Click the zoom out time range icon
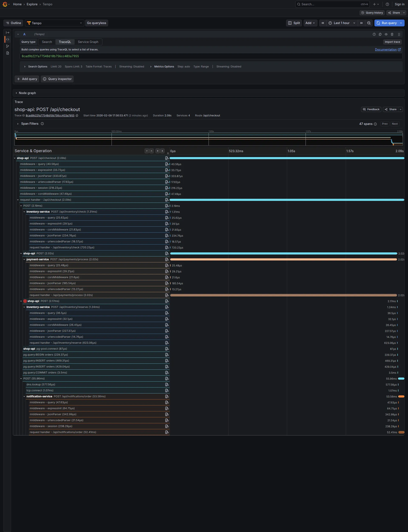This screenshot has height=532, width=408. click(x=369, y=23)
